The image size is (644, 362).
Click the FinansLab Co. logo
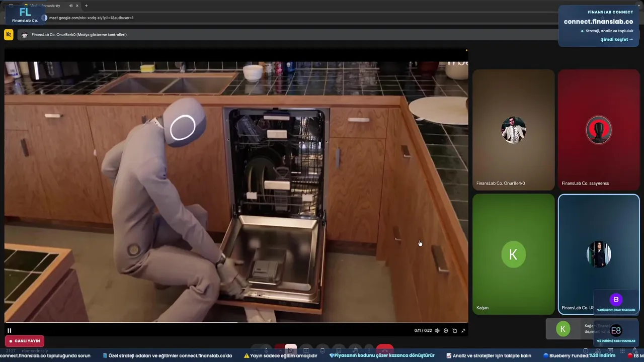coord(25,15)
